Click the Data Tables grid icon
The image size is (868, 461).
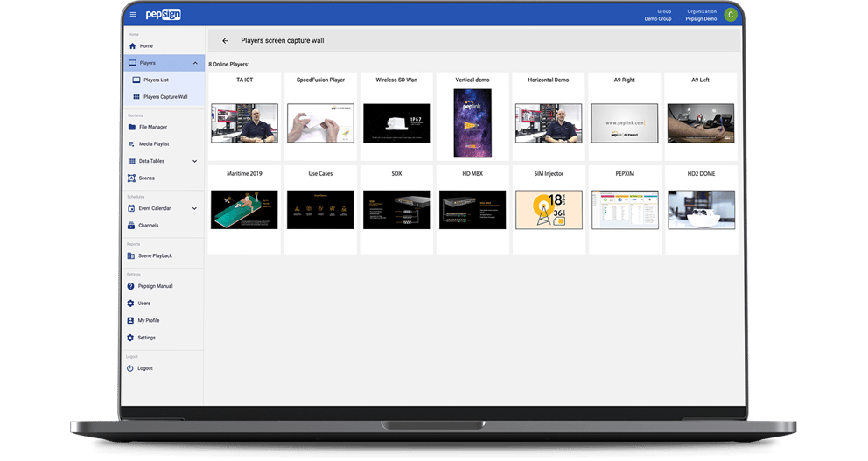(132, 161)
